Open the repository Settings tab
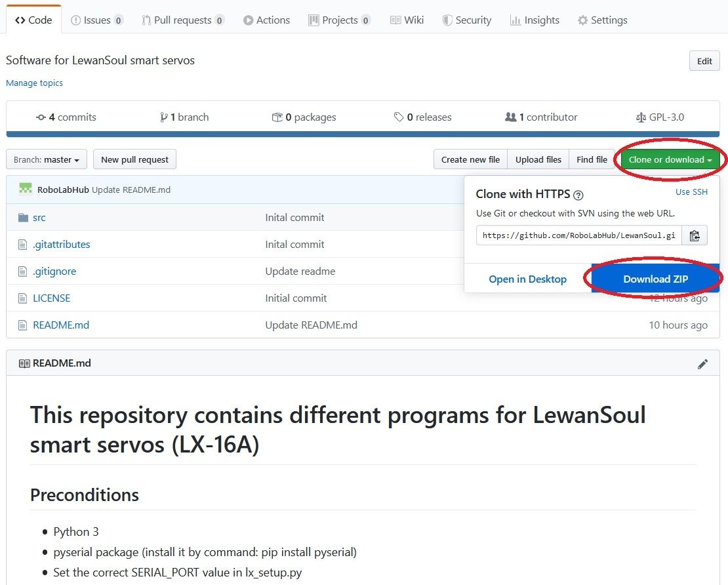This screenshot has width=728, height=585. pyautogui.click(x=602, y=20)
